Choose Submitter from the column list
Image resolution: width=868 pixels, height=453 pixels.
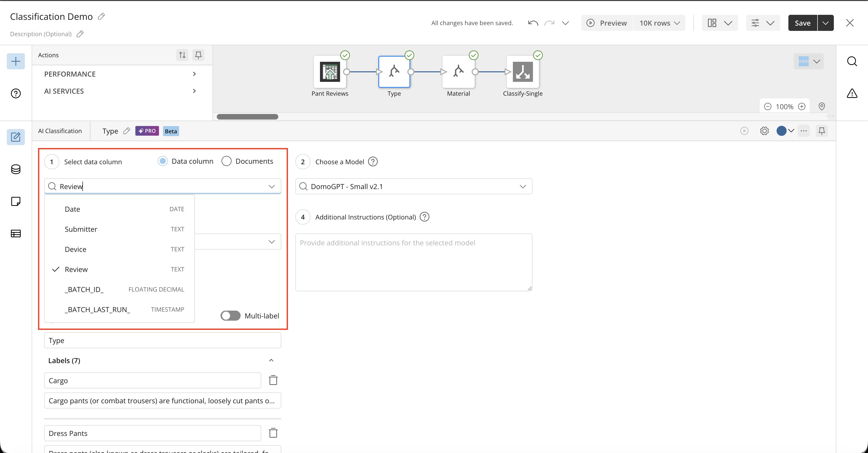coord(120,229)
